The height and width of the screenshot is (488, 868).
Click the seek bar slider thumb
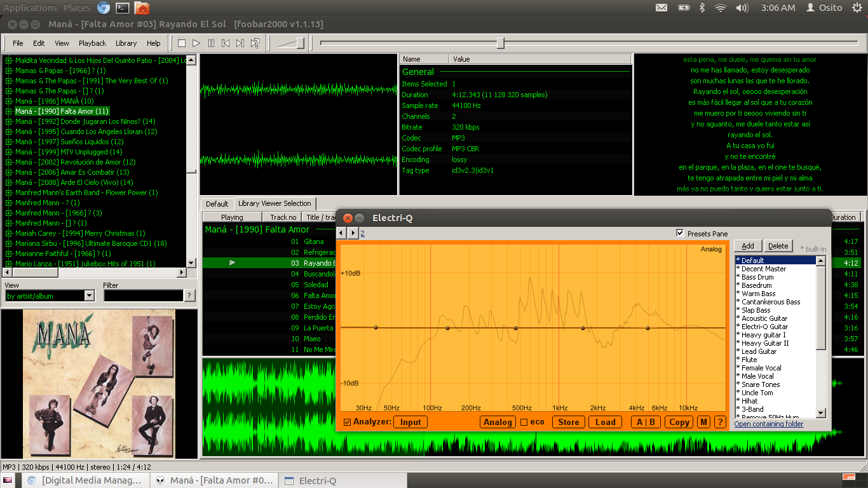coord(501,43)
